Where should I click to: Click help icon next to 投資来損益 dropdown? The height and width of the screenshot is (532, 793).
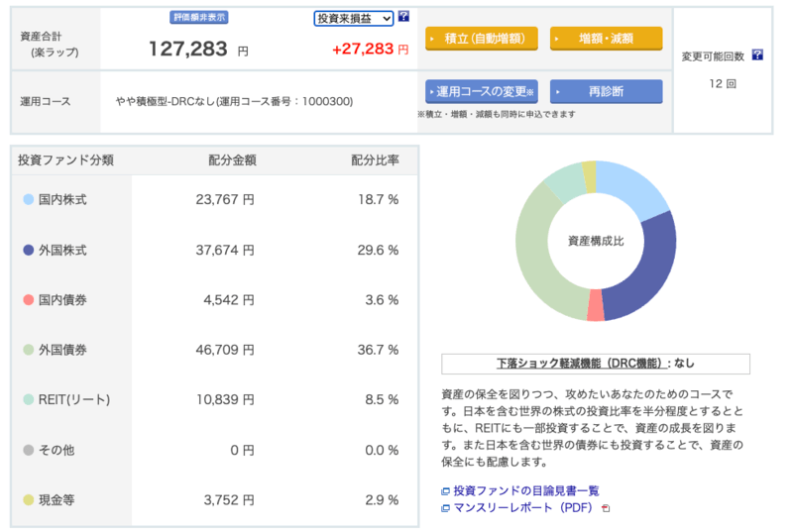[403, 16]
